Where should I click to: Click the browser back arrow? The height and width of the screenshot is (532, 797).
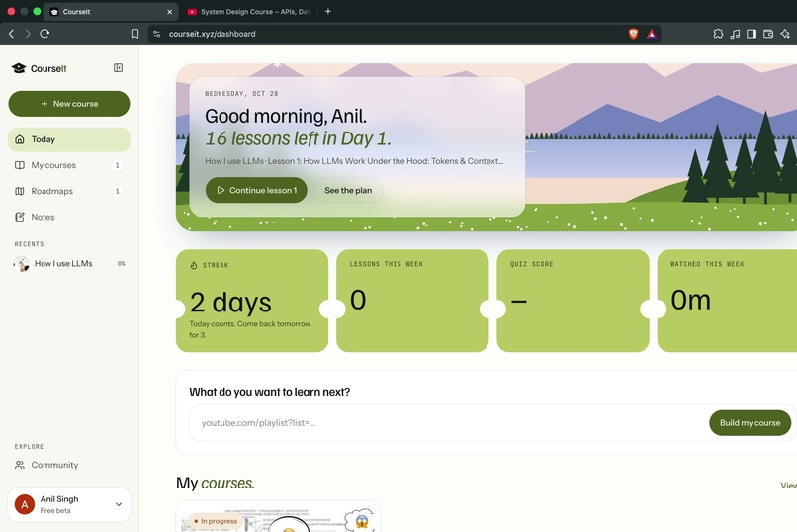(11, 34)
